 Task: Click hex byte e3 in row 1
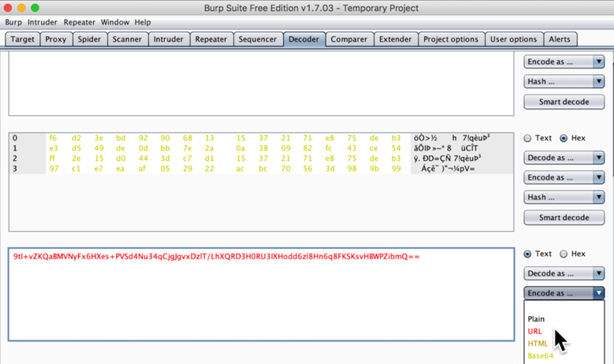point(54,148)
